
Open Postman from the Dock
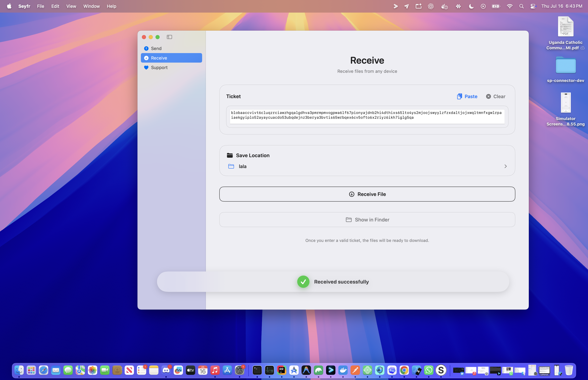pyautogui.click(x=355, y=370)
